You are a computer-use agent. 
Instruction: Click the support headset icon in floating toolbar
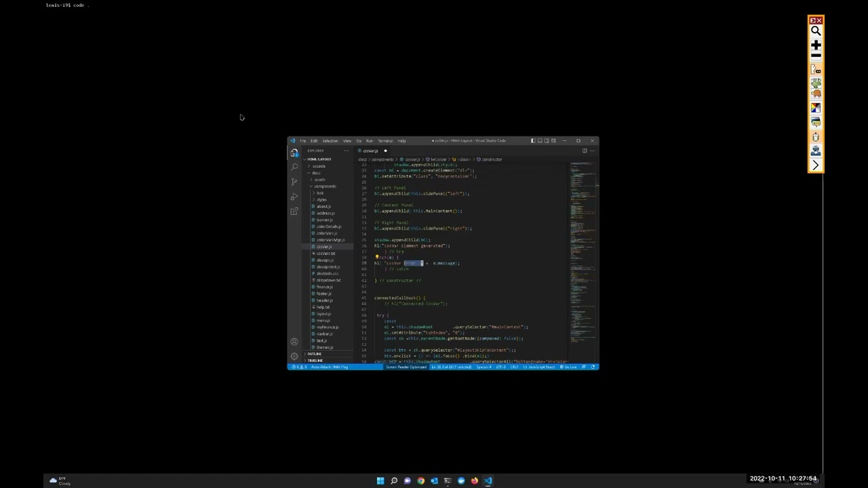[x=816, y=151]
